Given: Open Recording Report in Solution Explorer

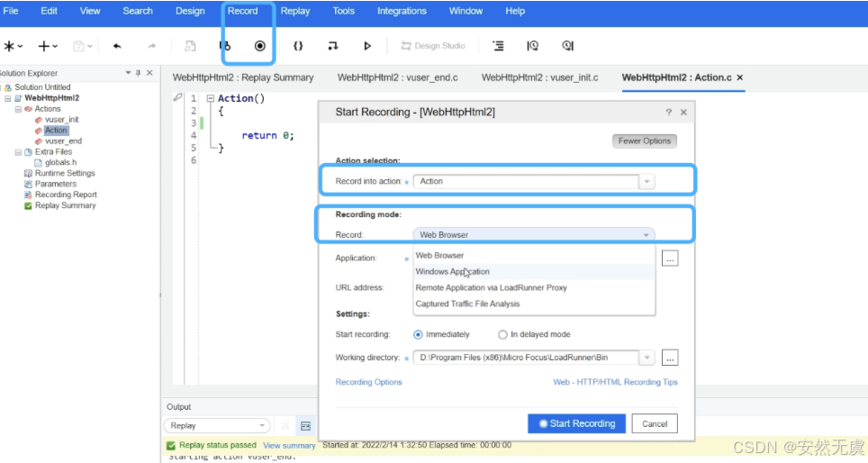Looking at the screenshot, I should pos(66,195).
